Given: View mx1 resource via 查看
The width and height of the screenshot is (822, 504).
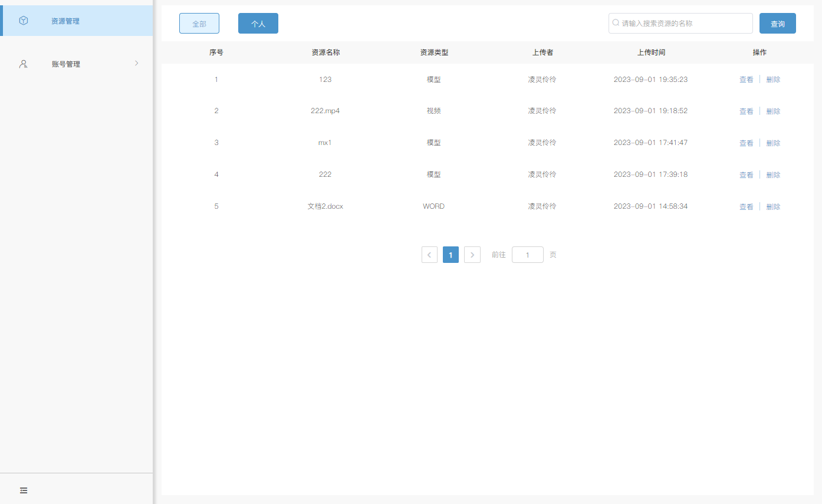Looking at the screenshot, I should pos(747,143).
